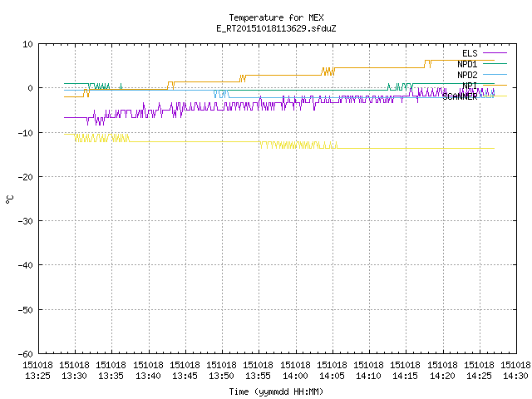Click the 13:55 x-axis tick label

click(259, 376)
